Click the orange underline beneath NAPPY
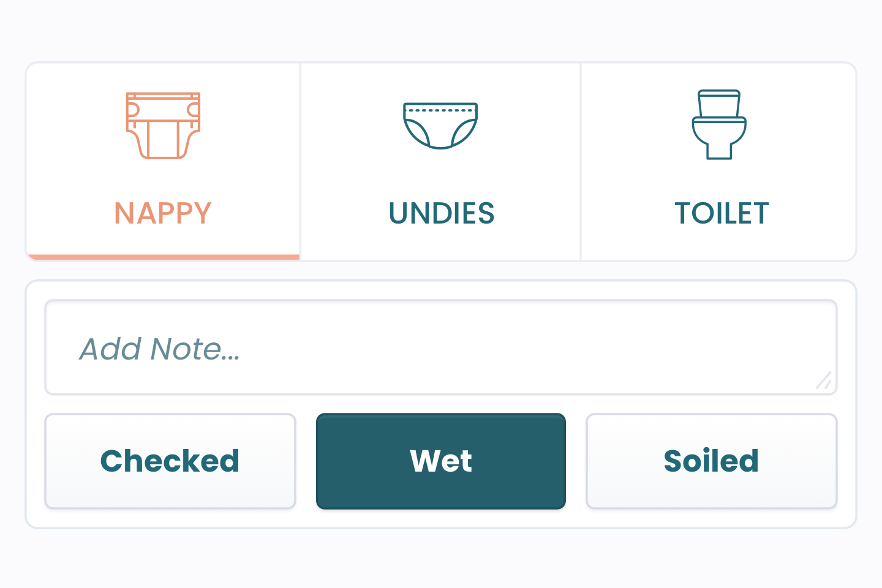This screenshot has height=588, width=882. [x=163, y=257]
